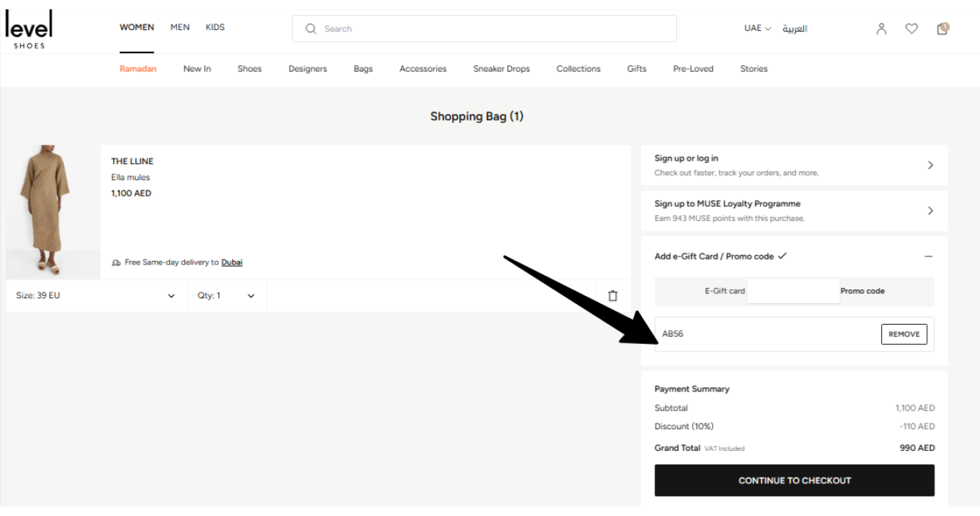
Task: Click the Payment Summary heading
Action: pyautogui.click(x=692, y=389)
